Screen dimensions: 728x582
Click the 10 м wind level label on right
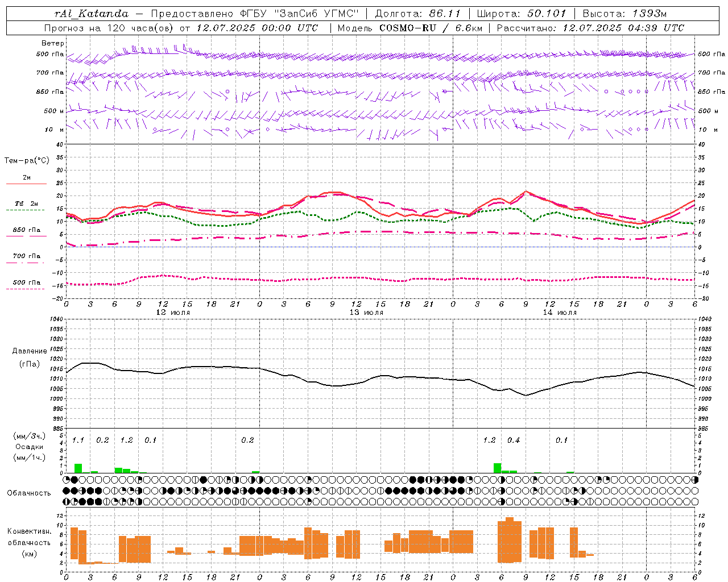click(708, 130)
